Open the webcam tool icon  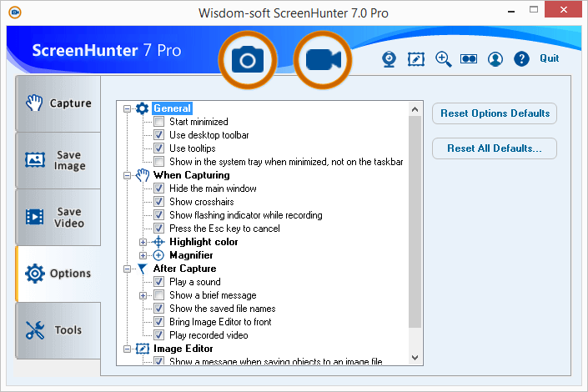click(x=389, y=59)
